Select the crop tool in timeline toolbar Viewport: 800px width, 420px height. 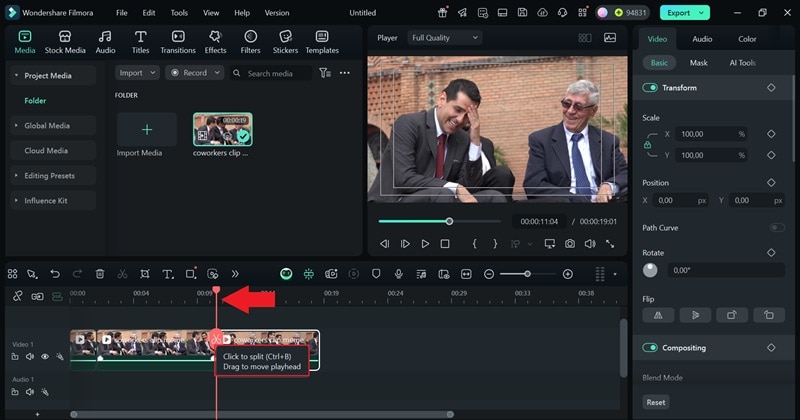point(145,274)
